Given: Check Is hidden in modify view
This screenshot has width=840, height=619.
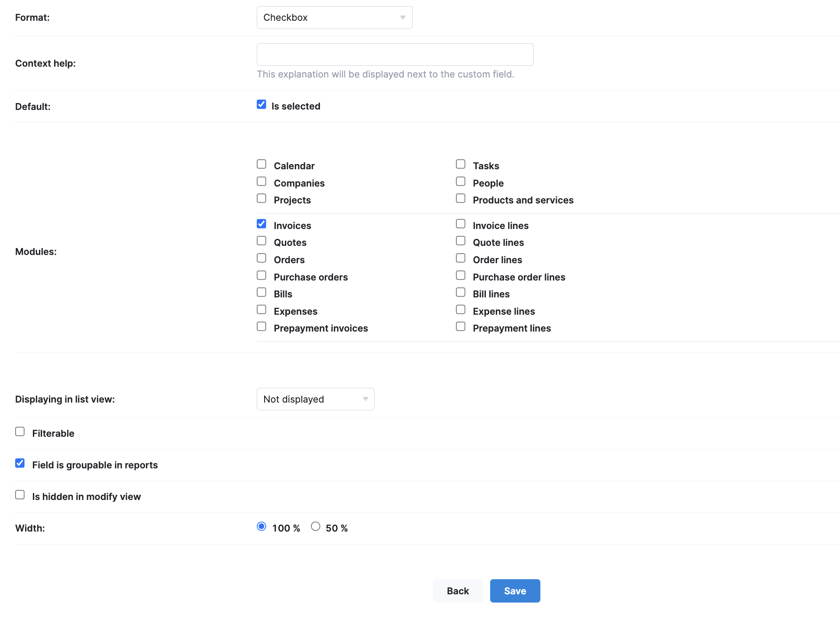Looking at the screenshot, I should pos(20,495).
